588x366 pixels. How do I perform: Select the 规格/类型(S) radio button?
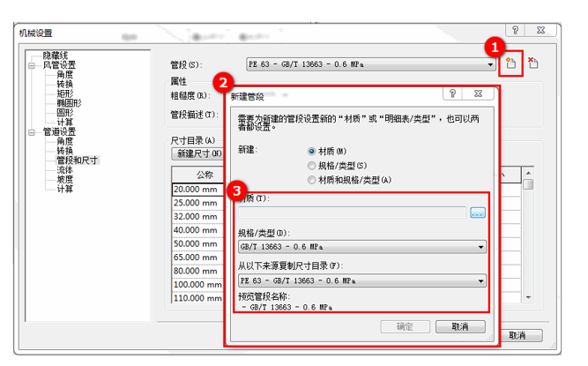312,166
